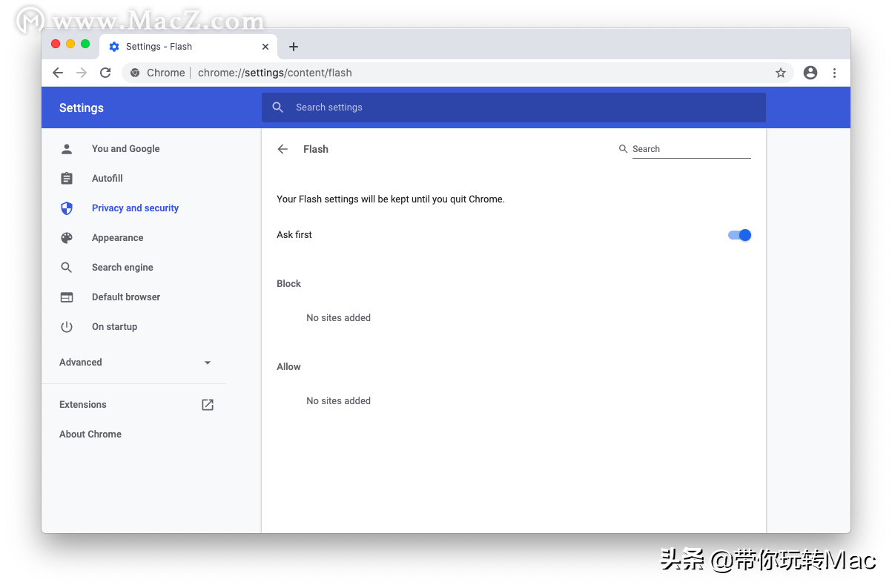892x588 pixels.
Task: Turn off the Ask first toggle
Action: (740, 235)
